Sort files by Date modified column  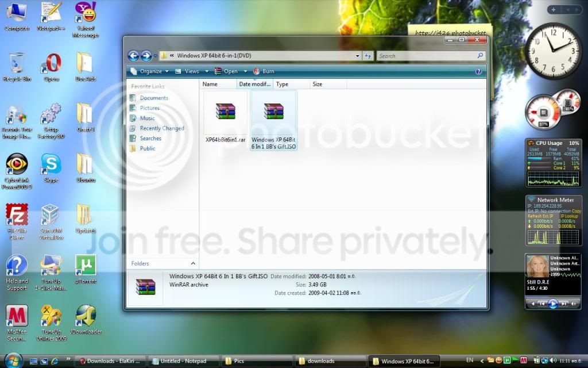pos(255,84)
